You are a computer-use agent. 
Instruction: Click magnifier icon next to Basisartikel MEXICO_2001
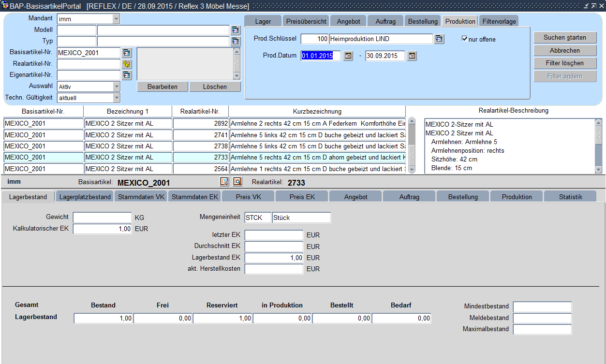coord(237,182)
